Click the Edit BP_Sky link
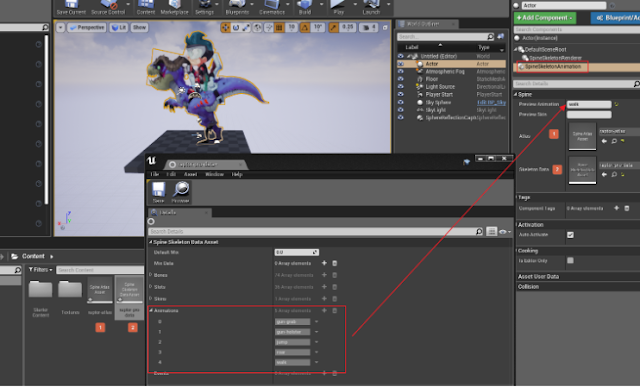The height and width of the screenshot is (387, 640). (x=491, y=102)
